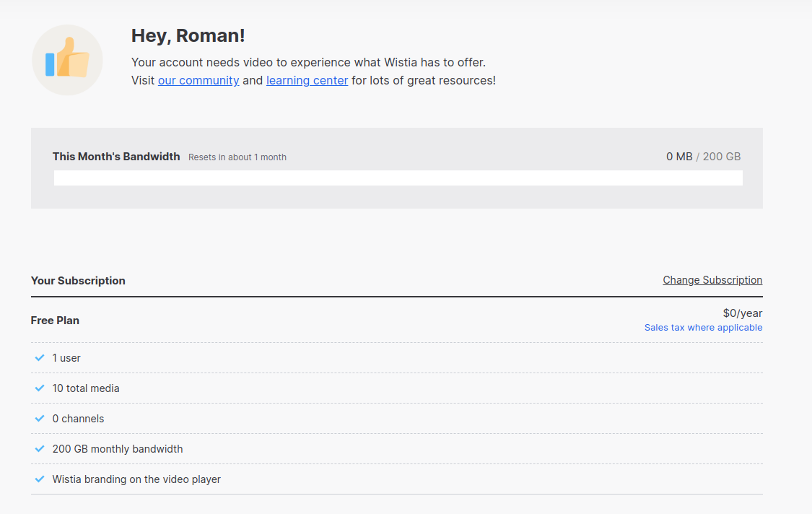Click 'Your account needs video' message text

309,62
